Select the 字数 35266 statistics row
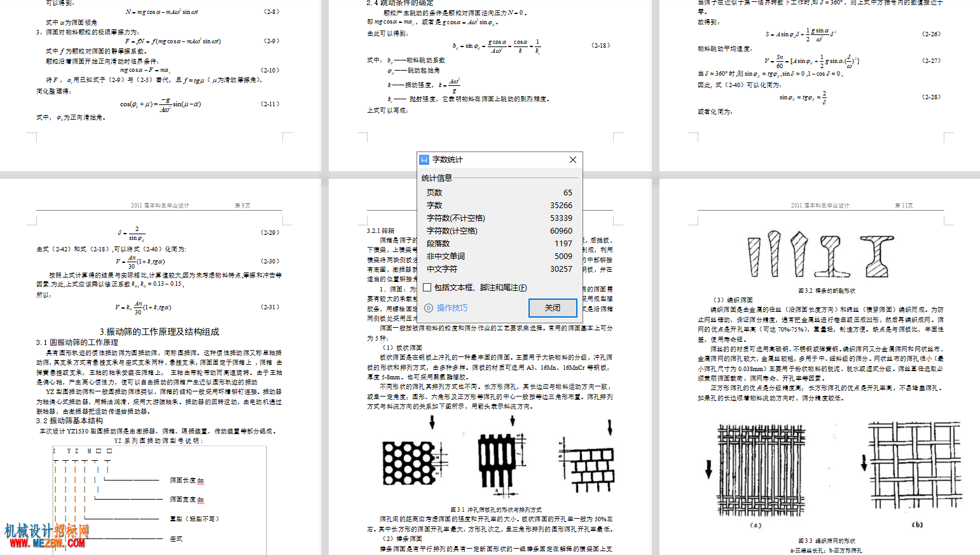980x555 pixels. coord(499,205)
